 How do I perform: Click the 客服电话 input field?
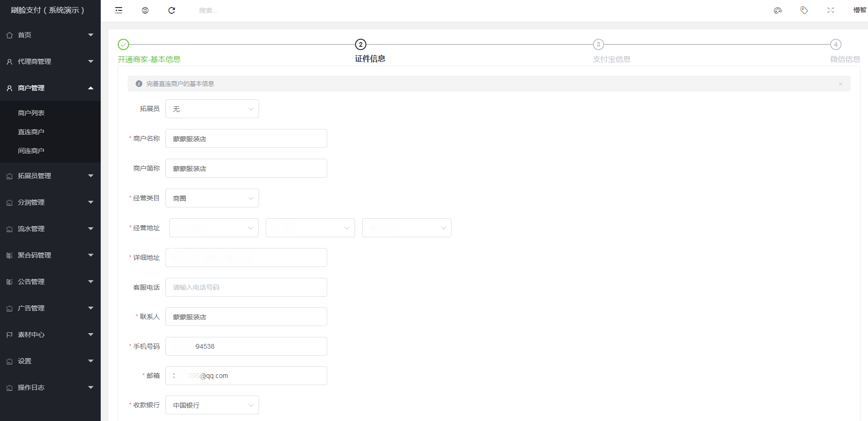coord(246,287)
